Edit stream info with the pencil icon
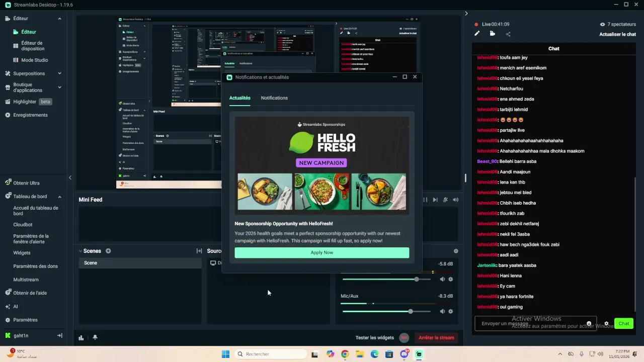Viewport: 644px width, 362px height. (x=477, y=34)
